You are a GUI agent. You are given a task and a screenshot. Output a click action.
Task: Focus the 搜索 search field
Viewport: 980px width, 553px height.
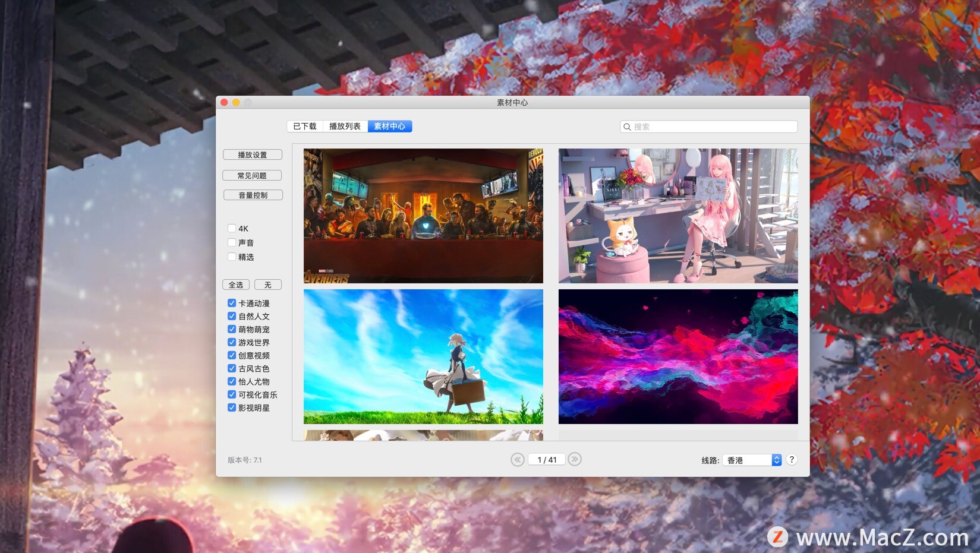pyautogui.click(x=708, y=127)
